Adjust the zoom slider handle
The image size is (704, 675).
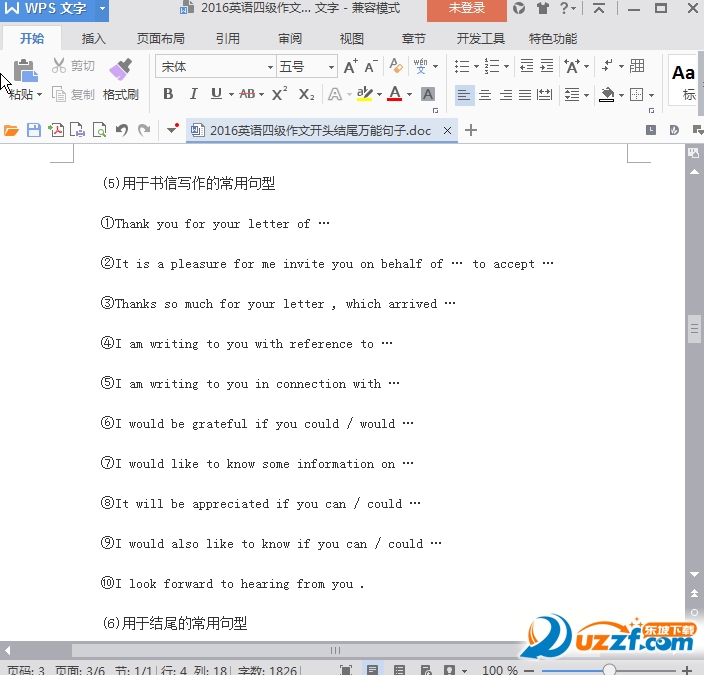point(609,671)
